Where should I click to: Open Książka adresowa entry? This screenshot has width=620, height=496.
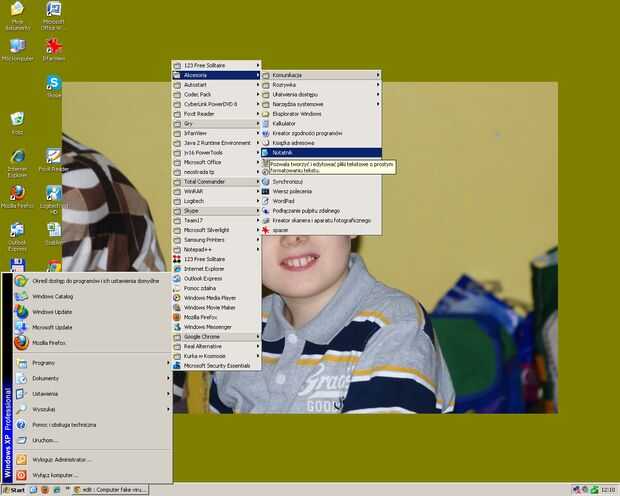(x=321, y=143)
